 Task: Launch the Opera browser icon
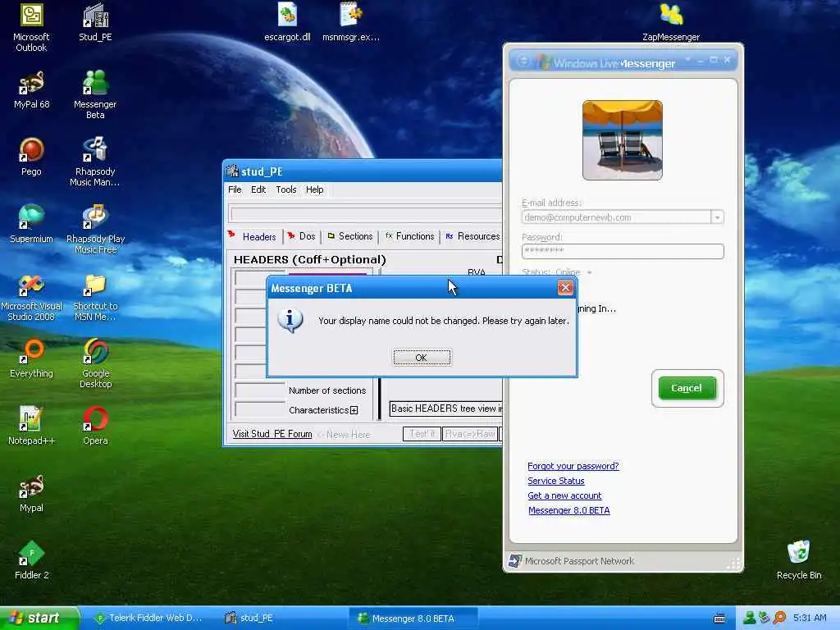point(95,426)
